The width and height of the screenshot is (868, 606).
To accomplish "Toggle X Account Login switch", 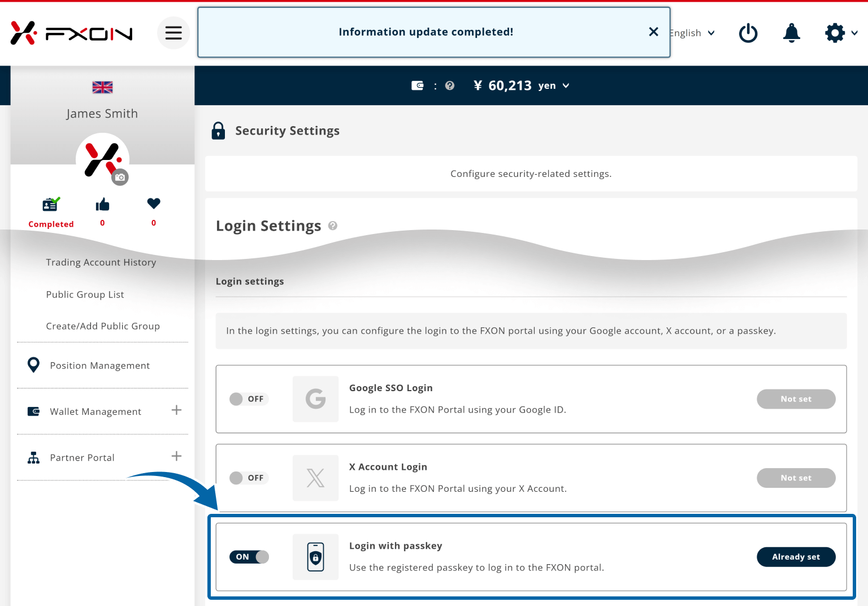I will [249, 478].
